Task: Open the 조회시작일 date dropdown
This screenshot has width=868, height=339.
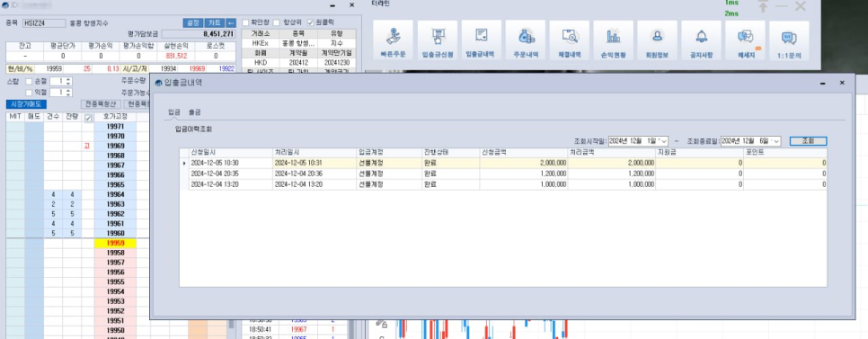Action: (x=664, y=141)
